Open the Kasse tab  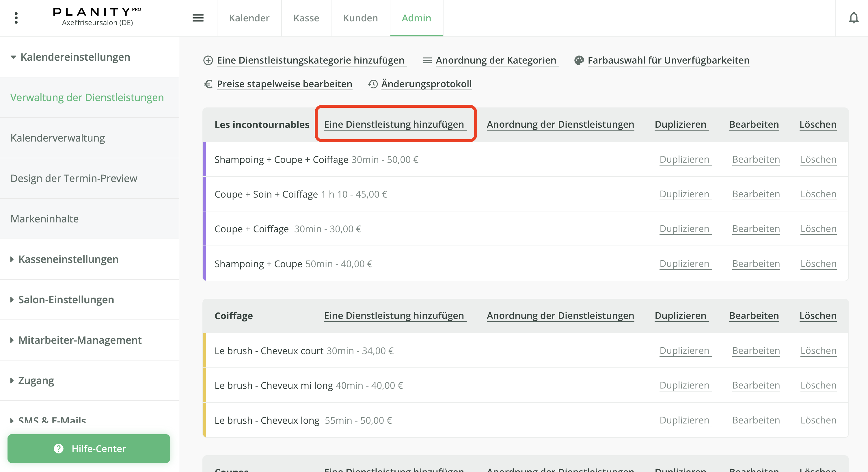pos(306,18)
